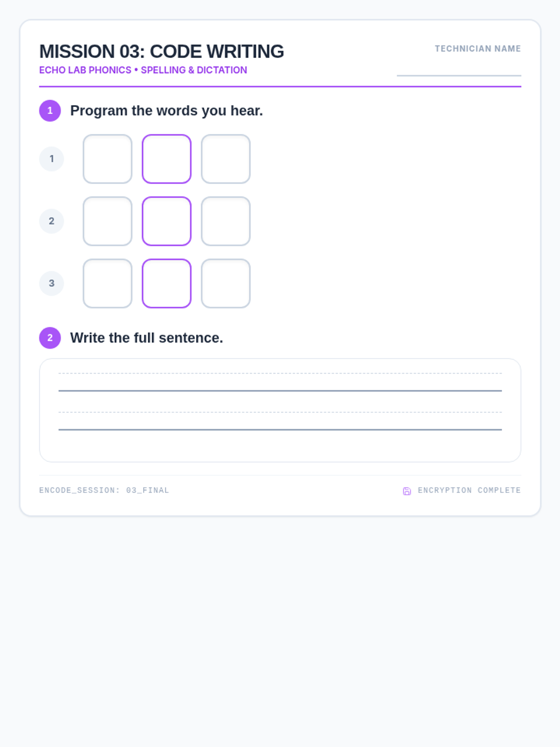
Task: Select the row 3 number circle
Action: pyautogui.click(x=51, y=283)
